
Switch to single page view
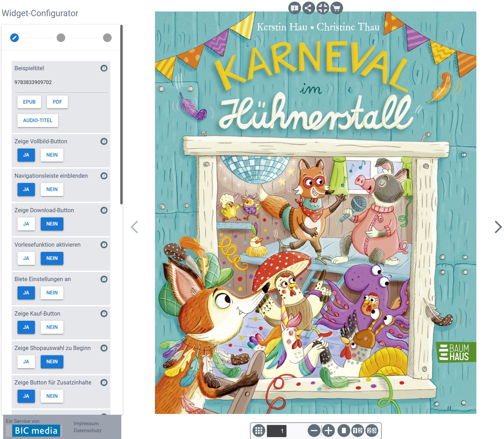pyautogui.click(x=344, y=431)
